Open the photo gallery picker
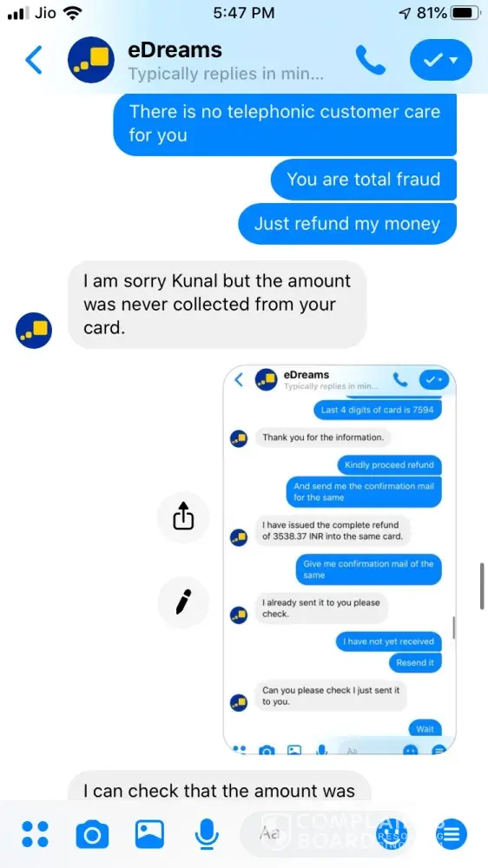The width and height of the screenshot is (488, 868). (149, 833)
